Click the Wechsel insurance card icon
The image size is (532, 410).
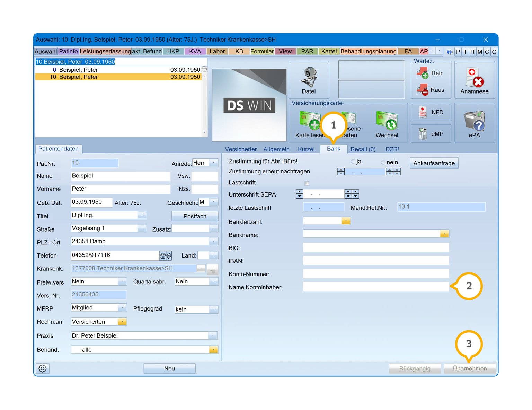[387, 121]
